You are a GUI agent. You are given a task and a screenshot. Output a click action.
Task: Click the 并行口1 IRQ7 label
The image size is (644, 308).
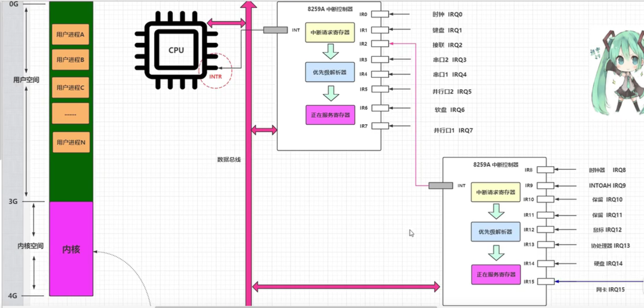[453, 130]
